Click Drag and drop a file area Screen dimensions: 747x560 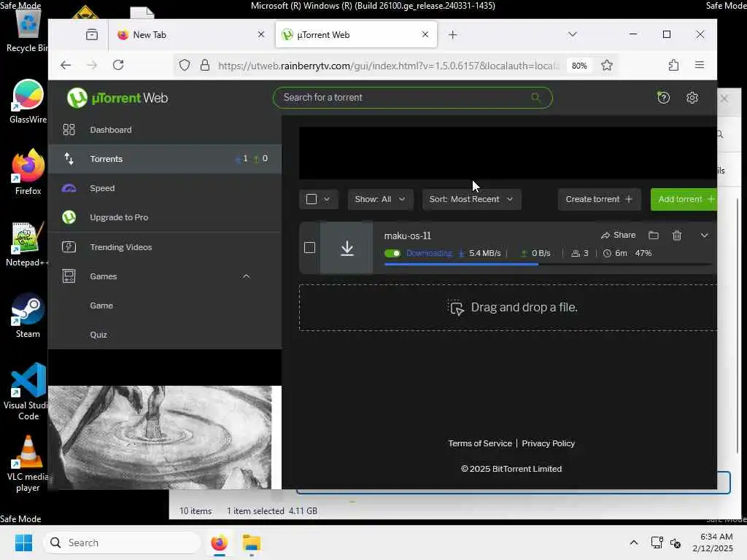click(x=508, y=308)
